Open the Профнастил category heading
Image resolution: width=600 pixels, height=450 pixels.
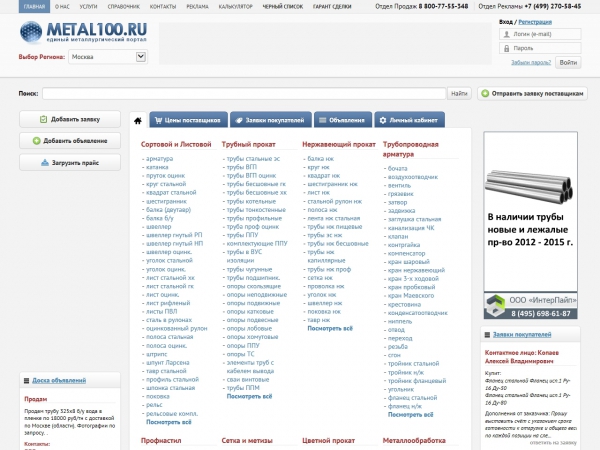pos(161,440)
